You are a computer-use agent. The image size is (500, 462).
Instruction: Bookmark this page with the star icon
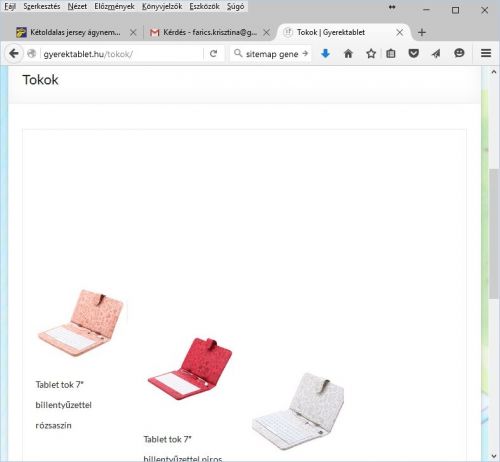(371, 53)
